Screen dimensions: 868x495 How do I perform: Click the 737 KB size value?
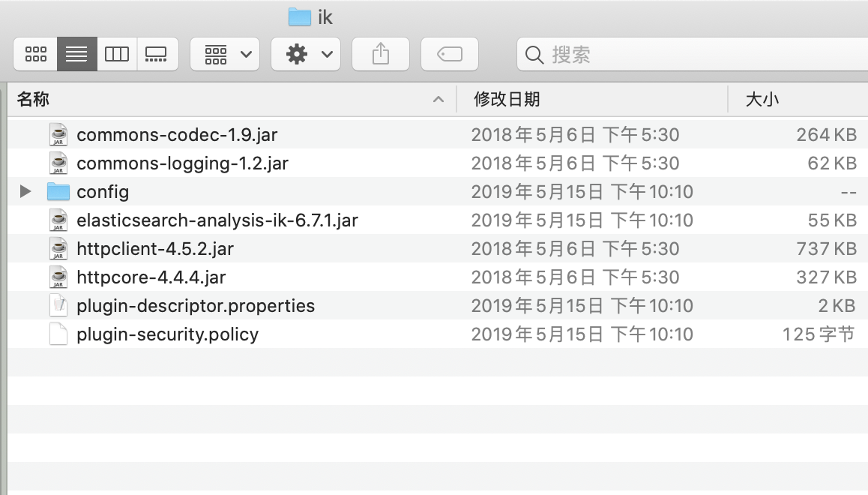(827, 248)
